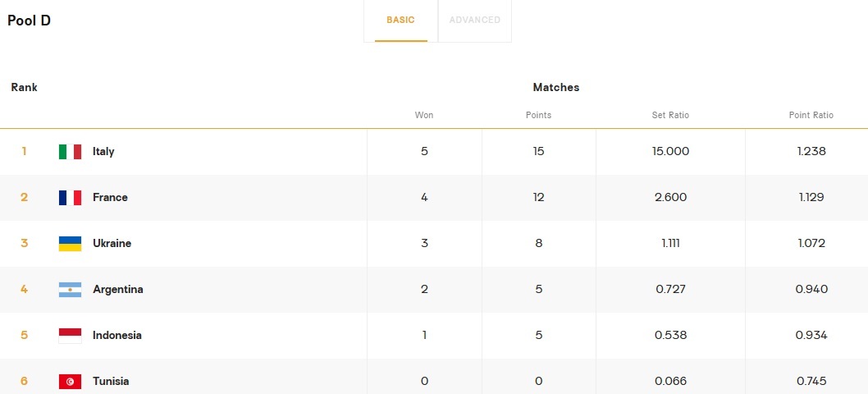Click the Rank column header
This screenshot has width=868, height=394.
(24, 88)
